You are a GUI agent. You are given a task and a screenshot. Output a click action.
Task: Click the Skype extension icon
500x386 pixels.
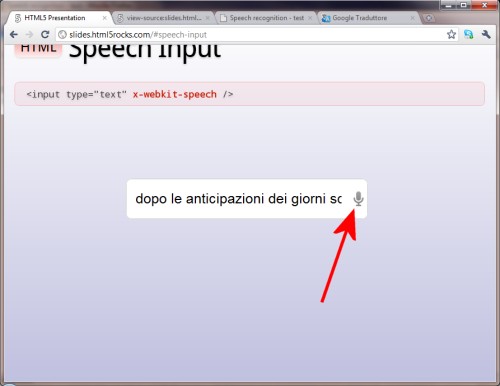coord(469,34)
